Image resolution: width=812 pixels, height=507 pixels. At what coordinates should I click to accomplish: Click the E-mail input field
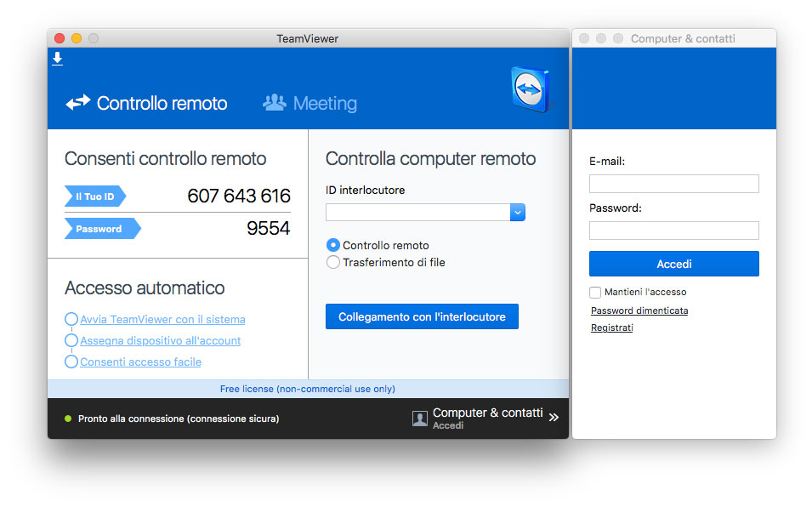coord(673,184)
